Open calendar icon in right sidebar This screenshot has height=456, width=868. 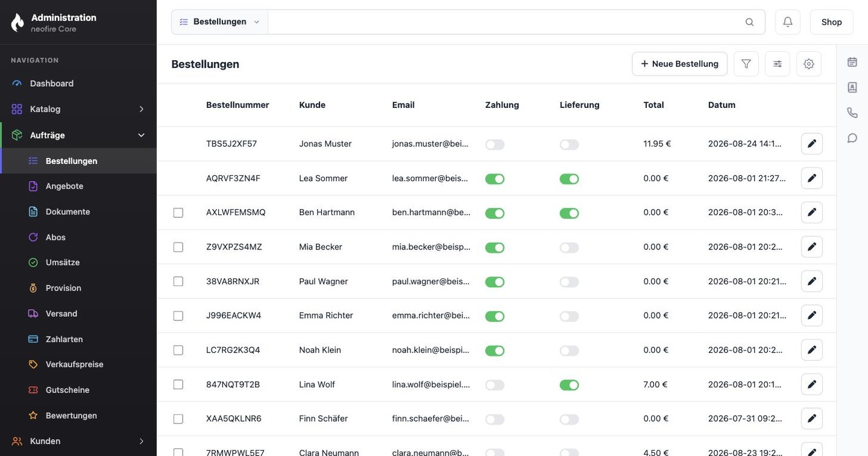[852, 62]
